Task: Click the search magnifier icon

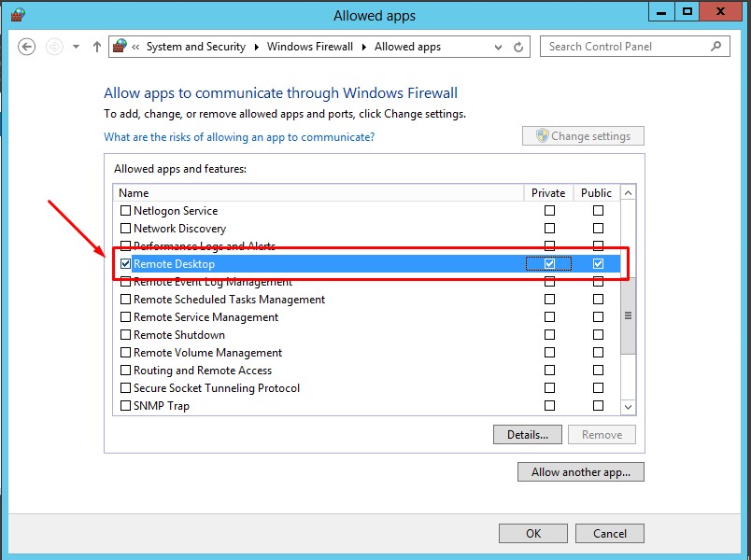Action: tap(716, 47)
